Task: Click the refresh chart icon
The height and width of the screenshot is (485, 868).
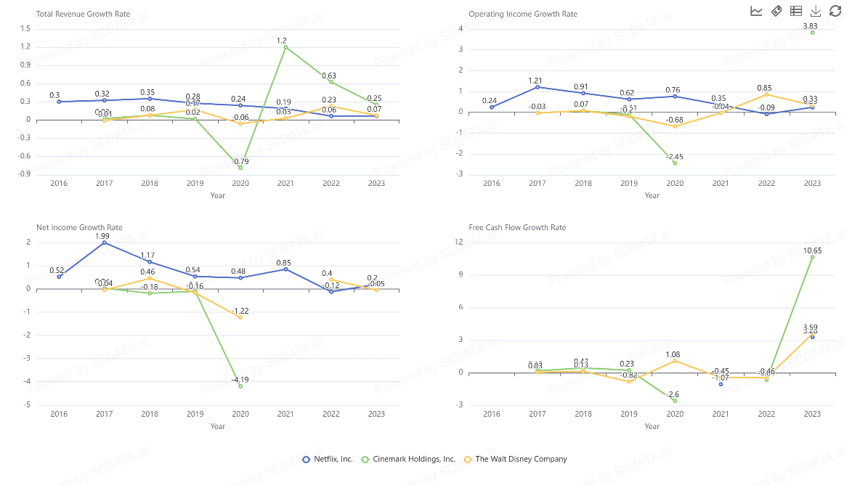Action: (x=835, y=11)
